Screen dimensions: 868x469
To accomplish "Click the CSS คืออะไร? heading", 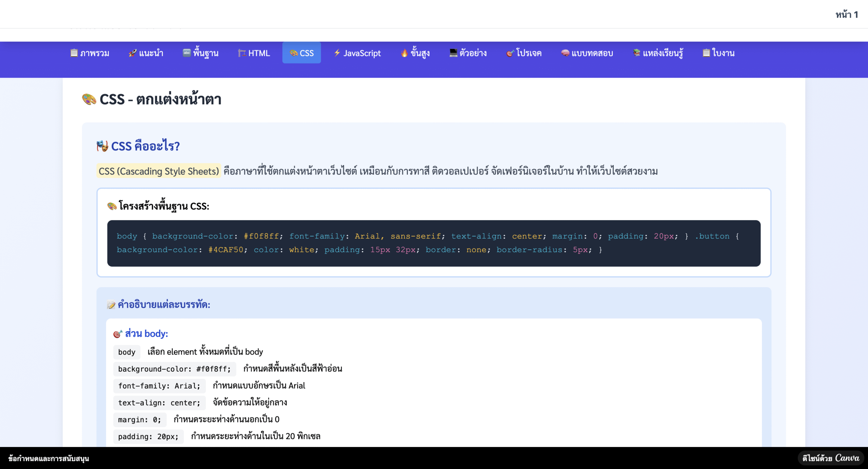I will point(145,146).
